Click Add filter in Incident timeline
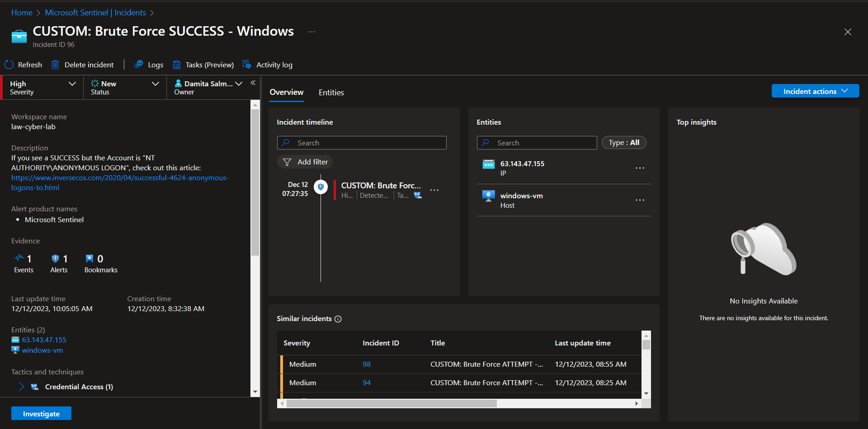 click(x=305, y=162)
